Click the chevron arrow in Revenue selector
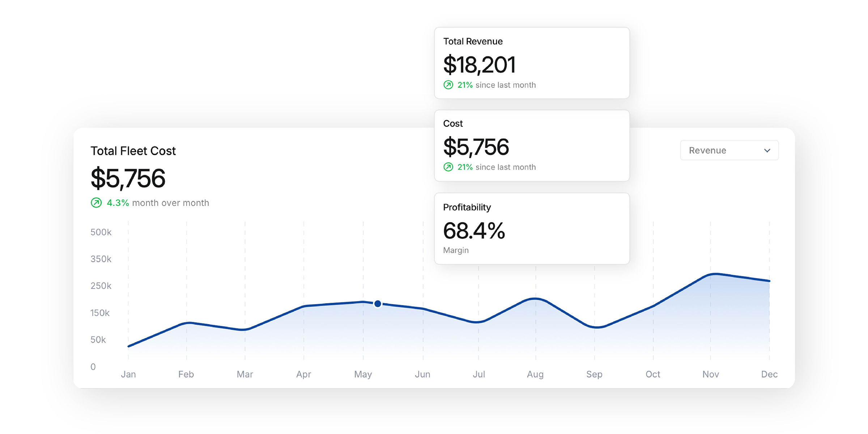Viewport: 868px width, 434px height. [767, 150]
